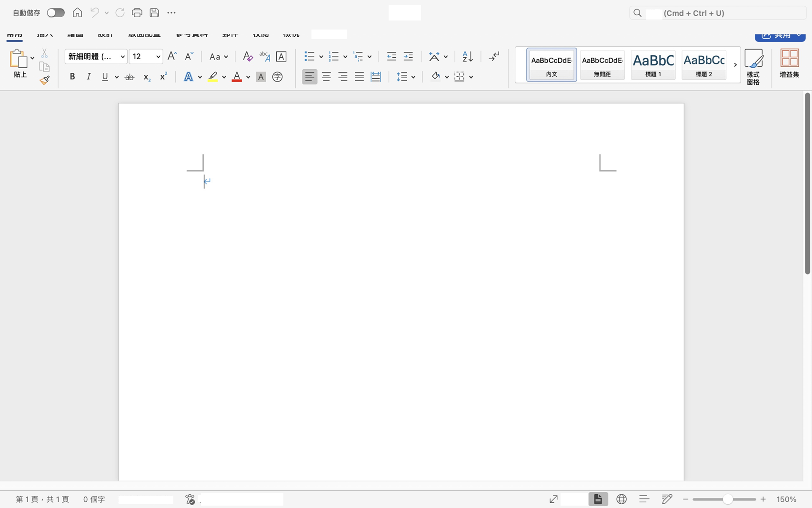
Task: Expand the bullet list style arrow
Action: pos(321,57)
